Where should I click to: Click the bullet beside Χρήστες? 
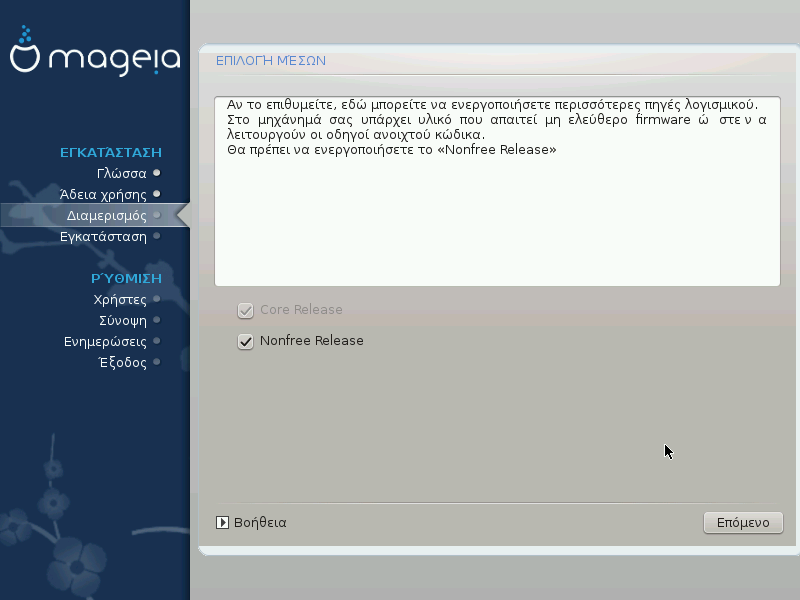point(157,299)
